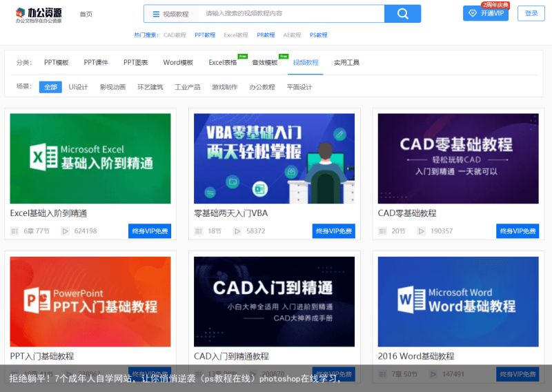
Task: Click the CAD入门到精通教程 title text
Action: [231, 356]
